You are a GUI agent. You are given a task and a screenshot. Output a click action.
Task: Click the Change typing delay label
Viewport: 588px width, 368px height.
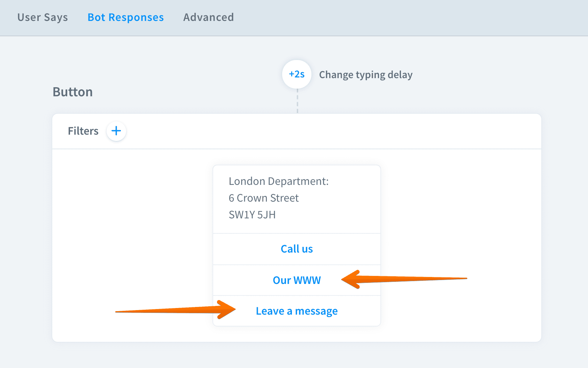365,75
